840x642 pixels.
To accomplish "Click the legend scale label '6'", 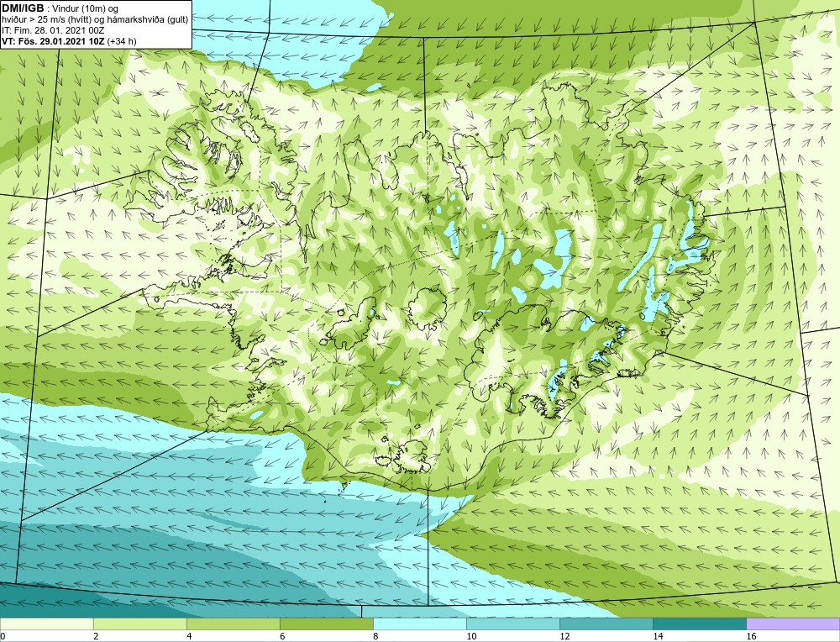I will coord(282,636).
